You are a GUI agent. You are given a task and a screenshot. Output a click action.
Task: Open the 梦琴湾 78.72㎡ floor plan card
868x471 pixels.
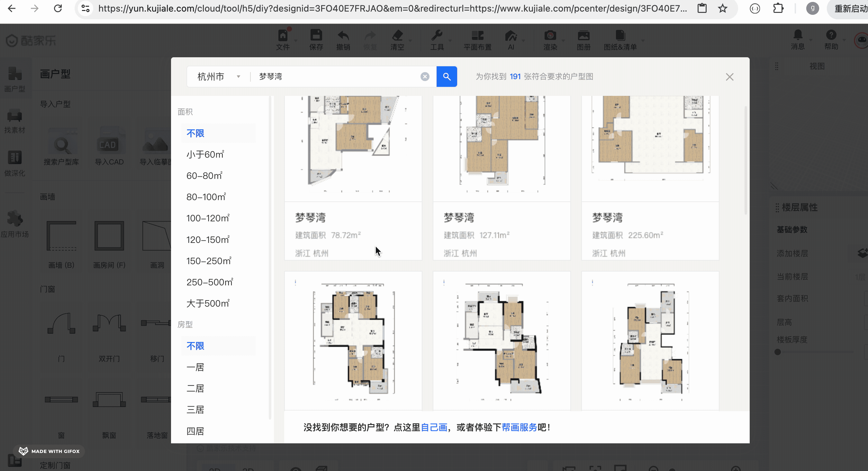pyautogui.click(x=353, y=178)
